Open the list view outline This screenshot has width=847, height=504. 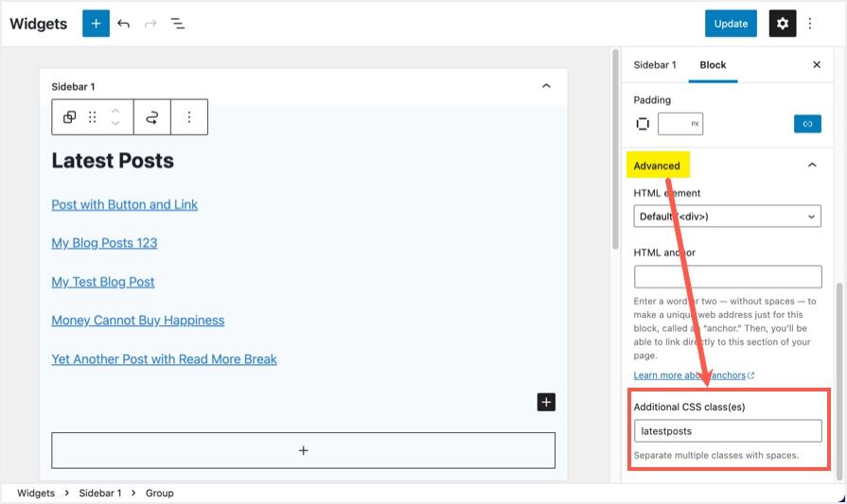[x=178, y=24]
